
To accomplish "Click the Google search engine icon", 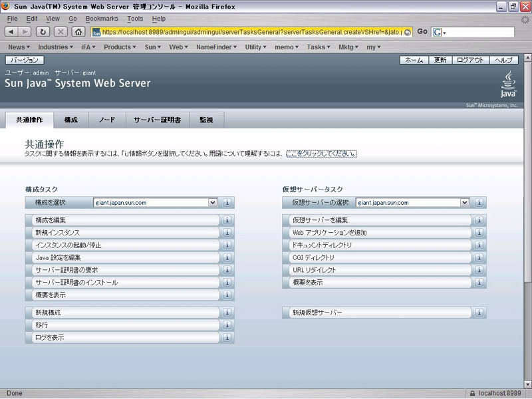I will click(438, 32).
